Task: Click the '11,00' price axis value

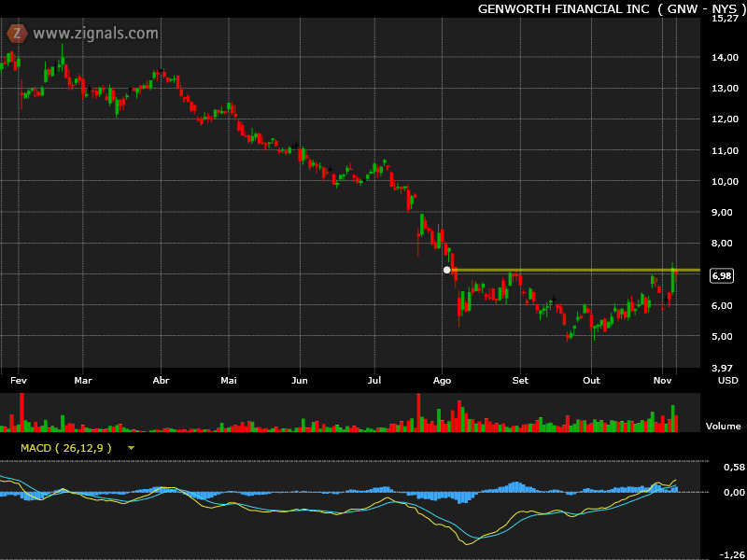Action: point(725,151)
